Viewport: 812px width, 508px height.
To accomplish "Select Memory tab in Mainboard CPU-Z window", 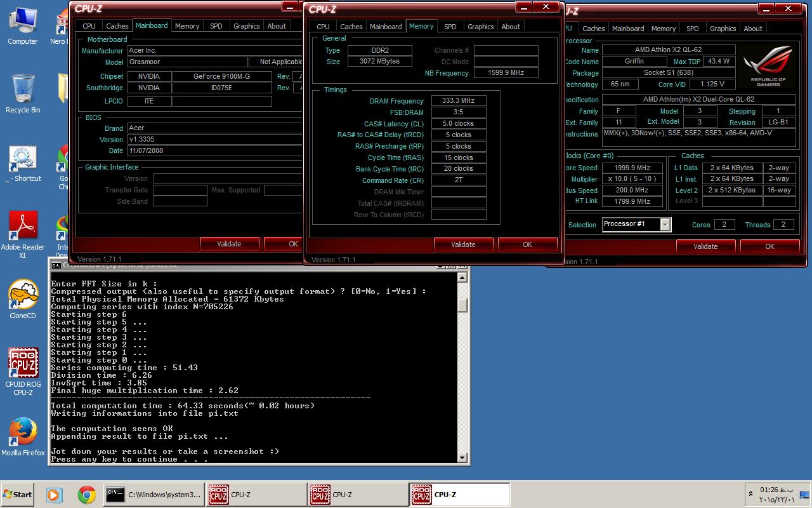I will click(x=187, y=26).
